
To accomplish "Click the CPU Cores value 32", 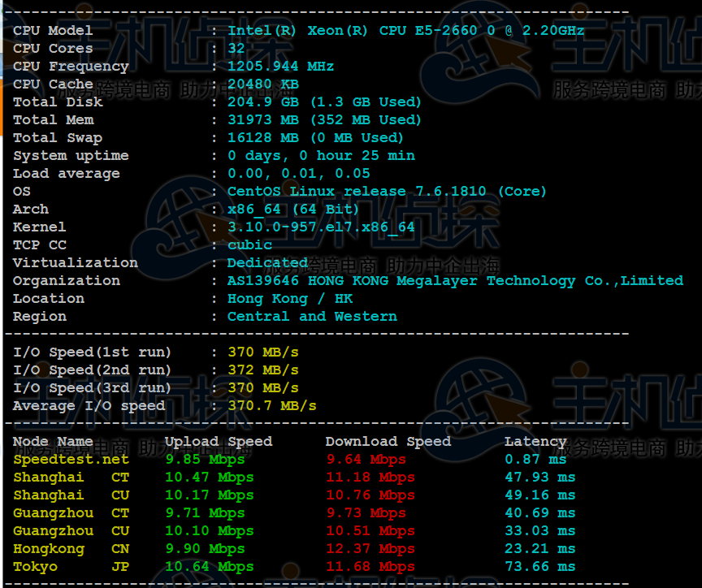I will (236, 49).
